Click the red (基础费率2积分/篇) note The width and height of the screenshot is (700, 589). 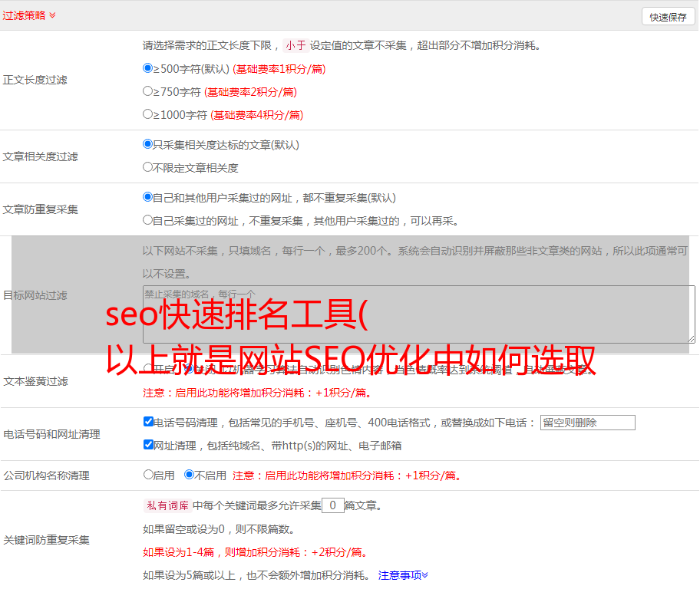pyautogui.click(x=250, y=92)
